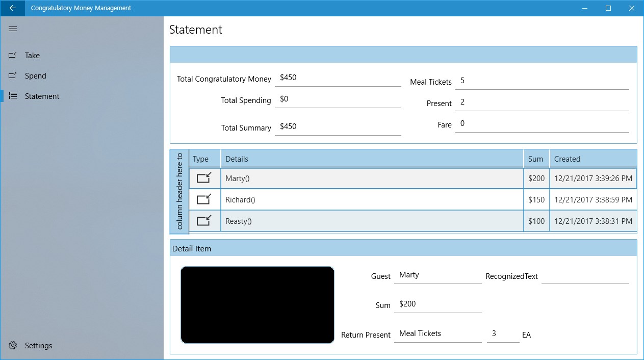Click the Statement list icon in sidebar
Screen dimensions: 644x360
[13, 96]
